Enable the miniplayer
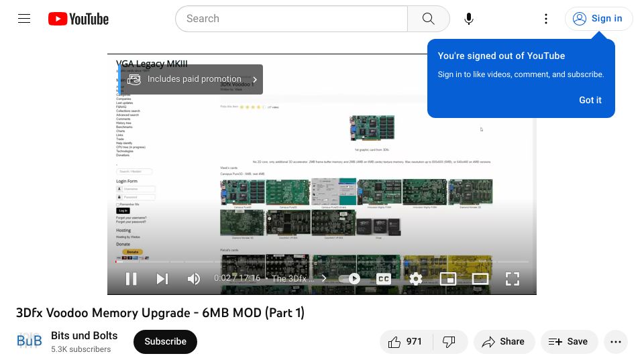This screenshot has width=644, height=362. coord(447,279)
